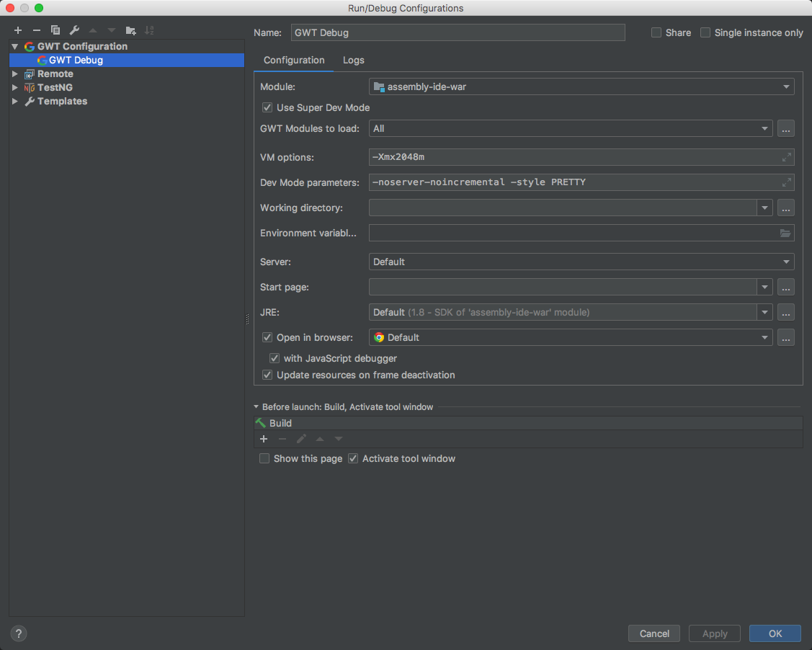Browse browsers list ellipsis button
The height and width of the screenshot is (650, 812).
coord(785,337)
